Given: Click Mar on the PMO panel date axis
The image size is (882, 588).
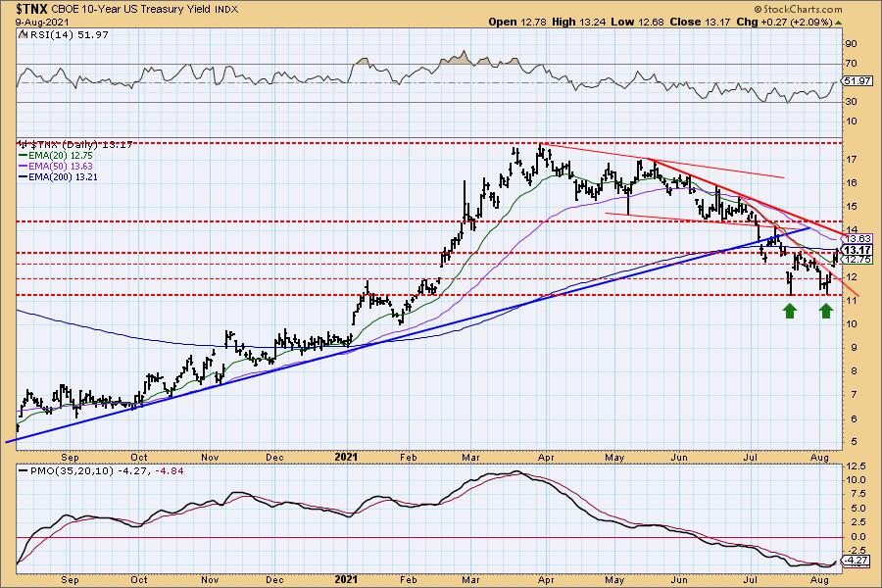Looking at the screenshot, I should [x=470, y=580].
